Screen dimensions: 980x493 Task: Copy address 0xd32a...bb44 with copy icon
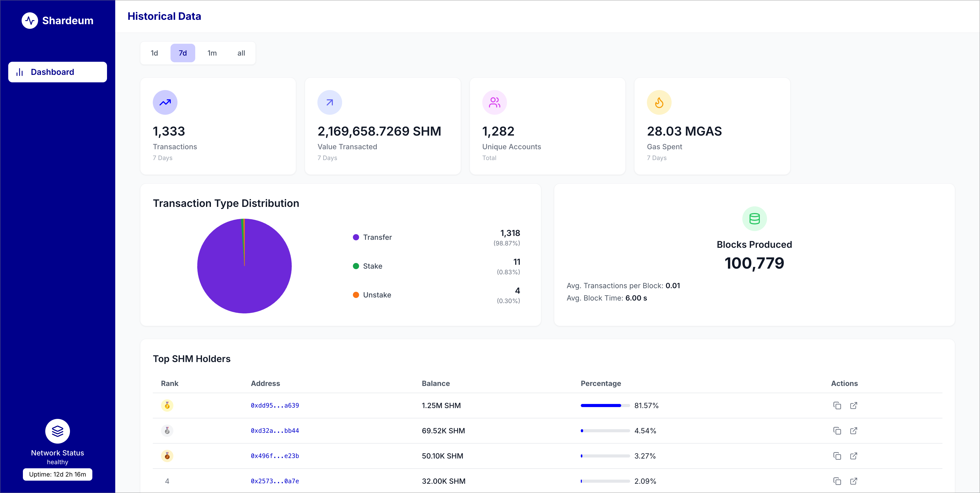point(837,430)
